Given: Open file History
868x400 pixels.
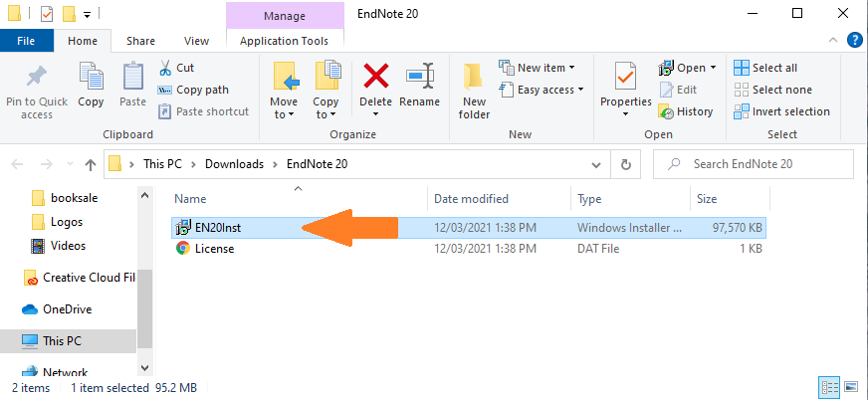Looking at the screenshot, I should (685, 111).
